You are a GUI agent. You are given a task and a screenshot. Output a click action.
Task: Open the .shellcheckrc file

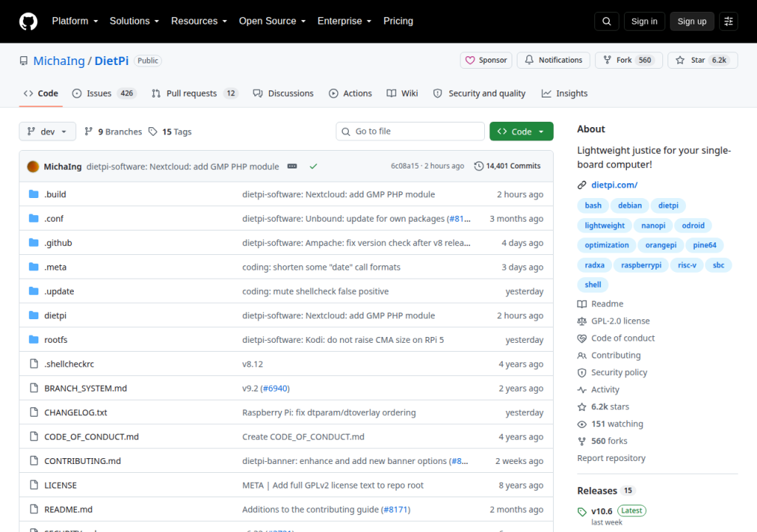(x=69, y=364)
